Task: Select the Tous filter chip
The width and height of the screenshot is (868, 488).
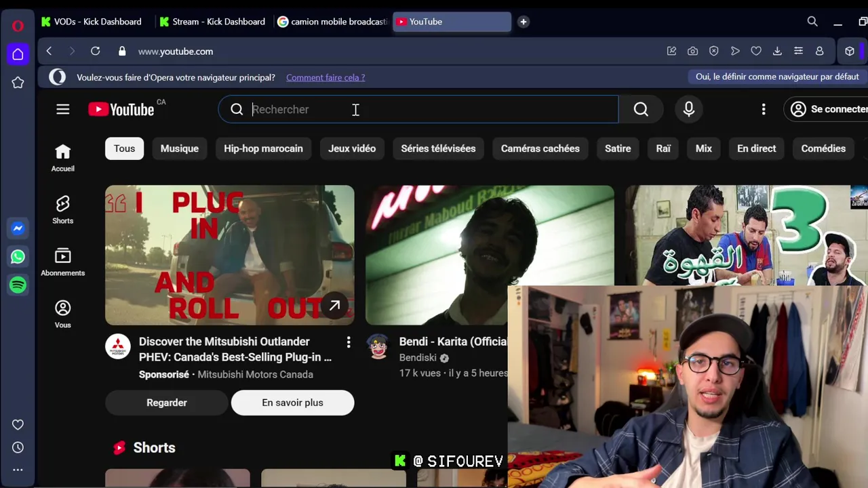Action: click(x=124, y=148)
